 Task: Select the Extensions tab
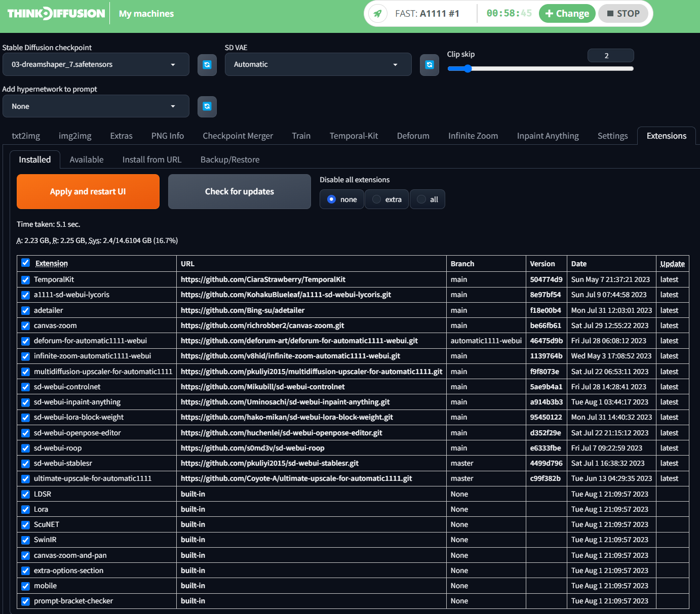(x=667, y=136)
